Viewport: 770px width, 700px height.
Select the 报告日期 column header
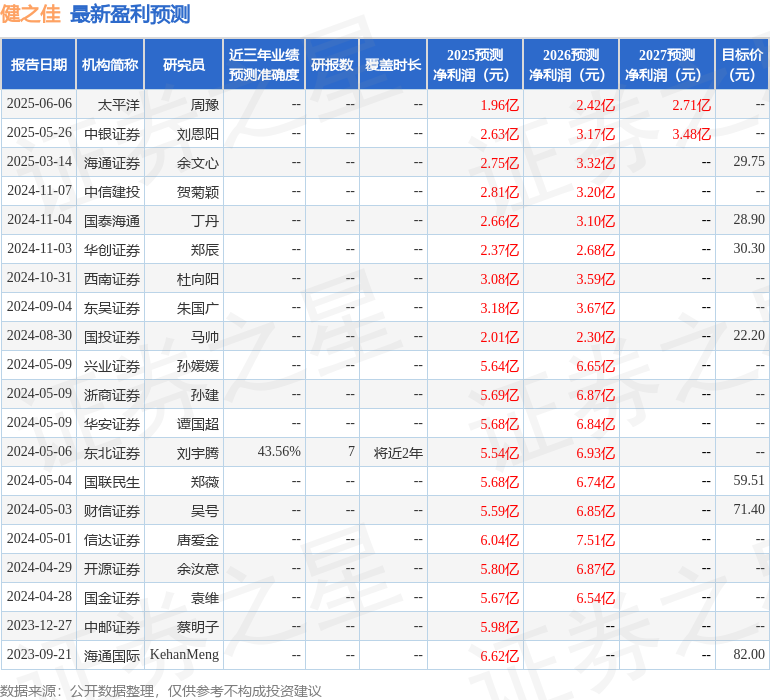tap(38, 64)
